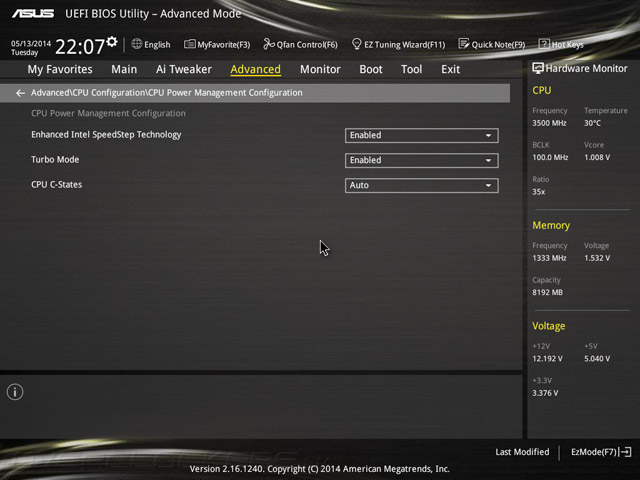This screenshot has width=640, height=480.
Task: Click the Quick Note notepad icon
Action: (x=464, y=44)
